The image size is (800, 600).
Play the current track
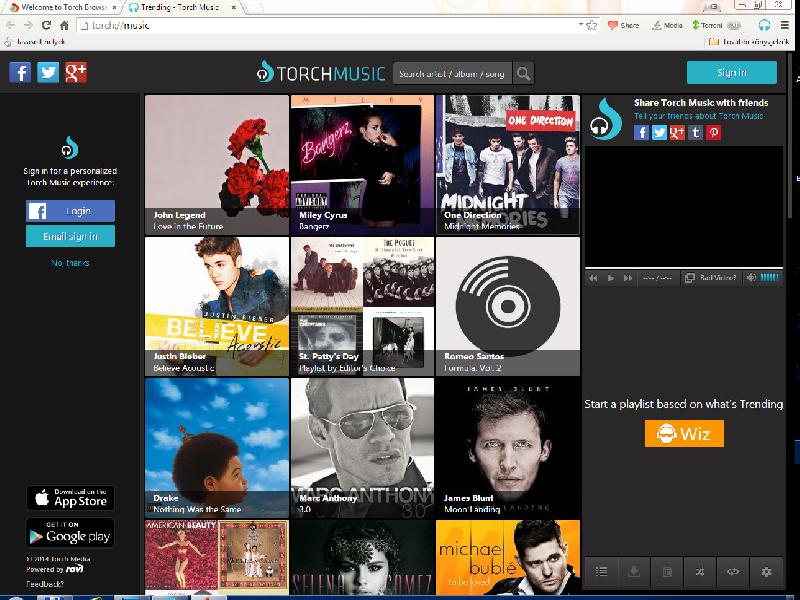tap(610, 278)
